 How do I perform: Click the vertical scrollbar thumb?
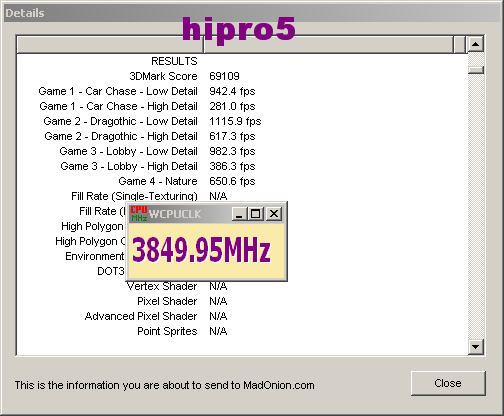[x=476, y=70]
